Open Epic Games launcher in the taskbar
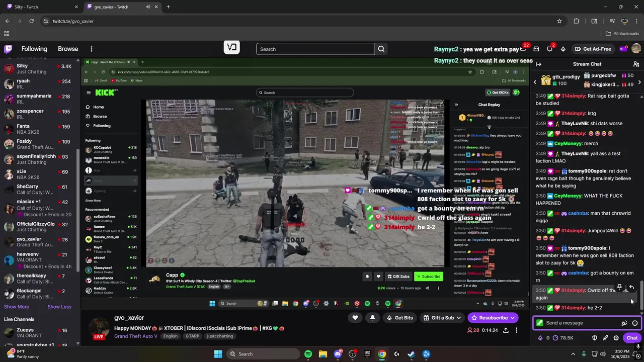The width and height of the screenshot is (644, 362). tap(367, 354)
